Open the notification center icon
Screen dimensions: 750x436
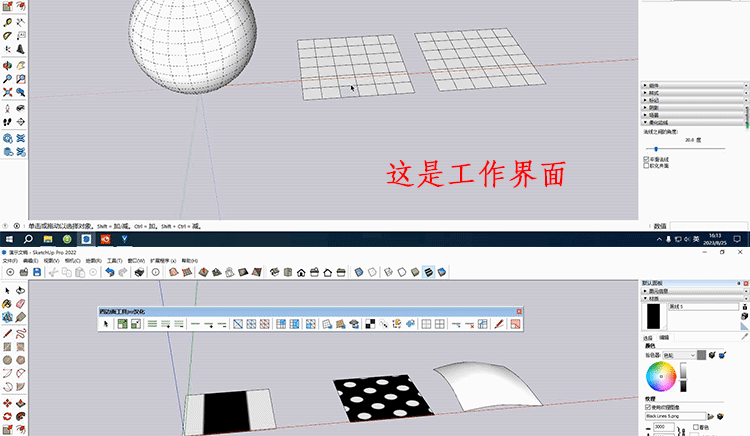click(737, 239)
